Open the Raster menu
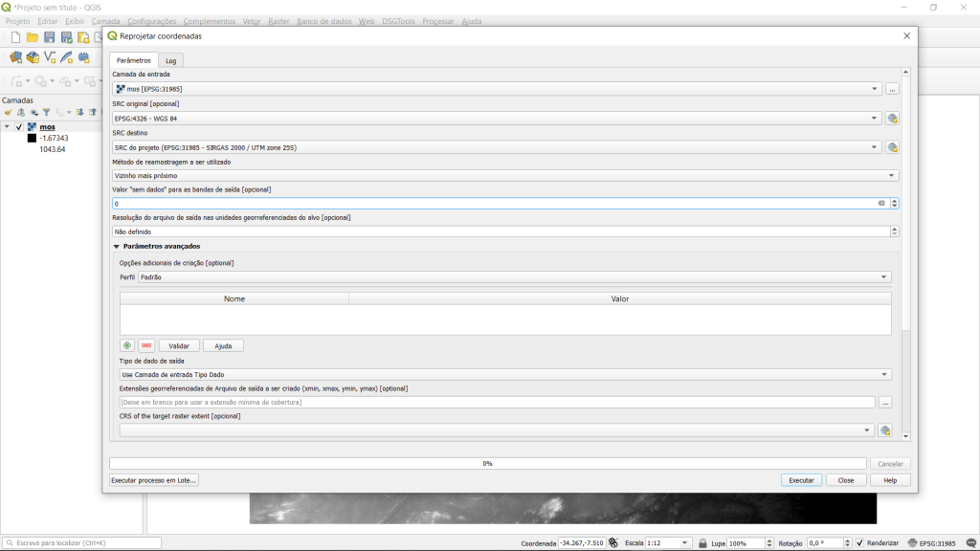Image resolution: width=980 pixels, height=551 pixels. click(278, 21)
